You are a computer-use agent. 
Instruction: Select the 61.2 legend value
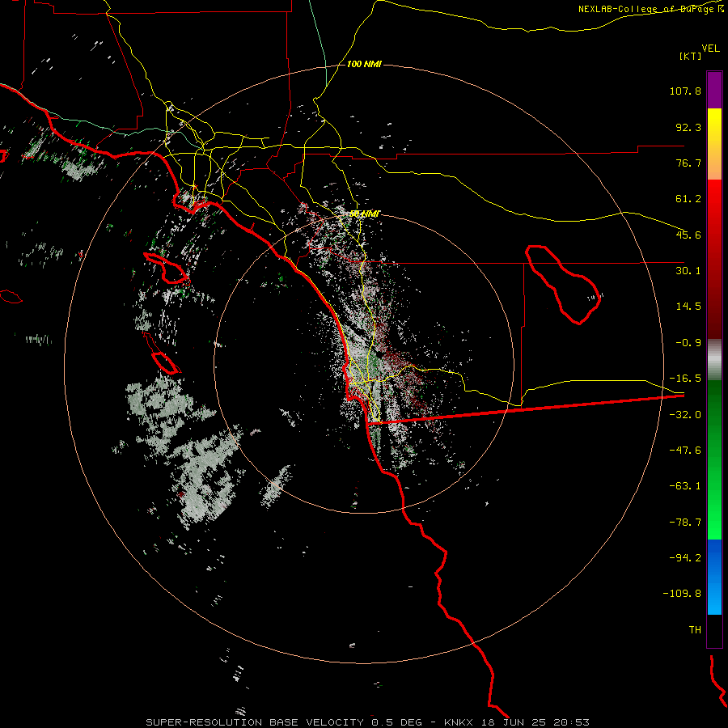coord(688,199)
